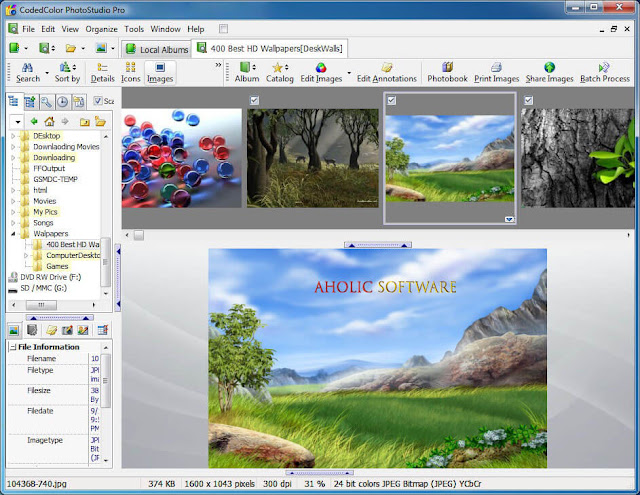Click the Edit Annotations icon

coord(387,67)
